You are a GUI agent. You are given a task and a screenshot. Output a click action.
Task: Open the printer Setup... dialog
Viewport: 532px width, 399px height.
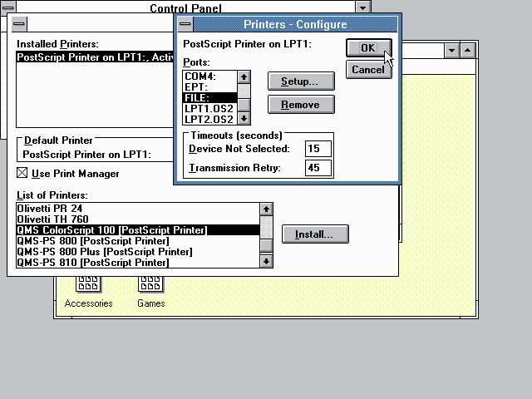301,81
